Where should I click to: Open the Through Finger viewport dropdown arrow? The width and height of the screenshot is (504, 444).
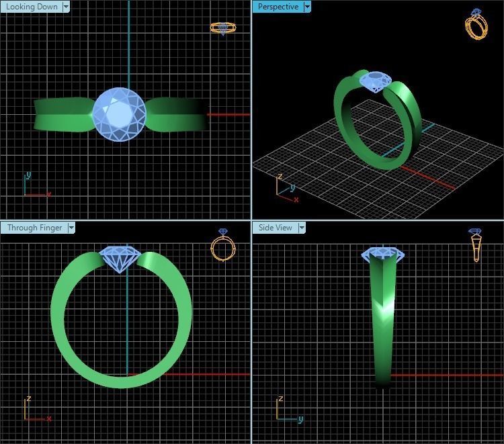click(71, 228)
